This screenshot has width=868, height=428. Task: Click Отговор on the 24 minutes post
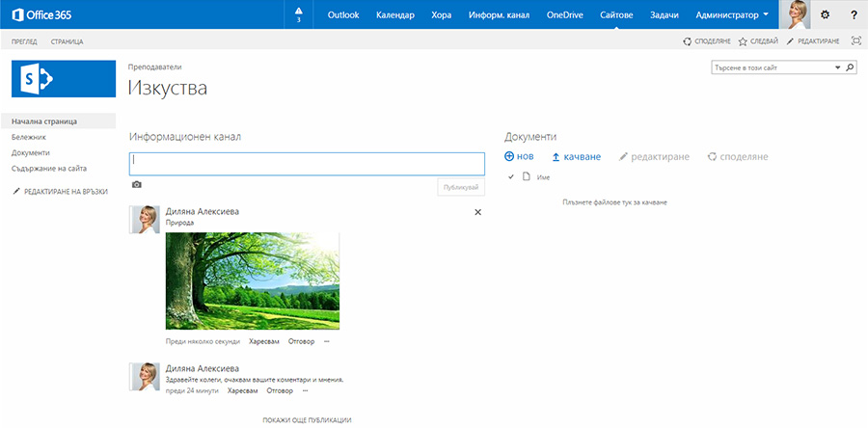coord(280,391)
